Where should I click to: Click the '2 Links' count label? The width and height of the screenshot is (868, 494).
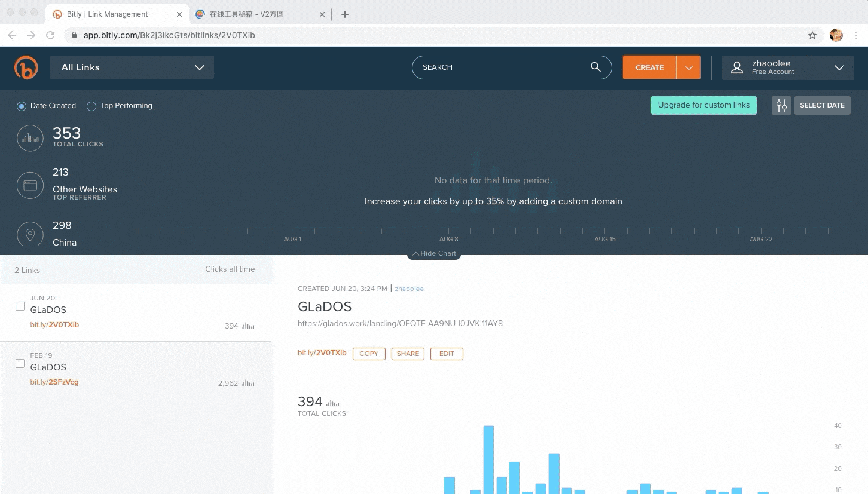click(x=27, y=270)
